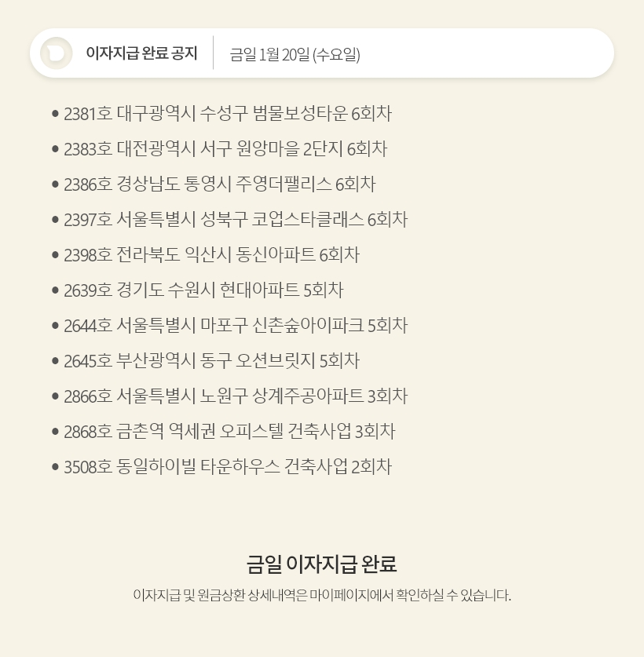Screen dimensions: 644x657
Task: Click the 금일 이자지급 완료 heading
Action: 322,564
